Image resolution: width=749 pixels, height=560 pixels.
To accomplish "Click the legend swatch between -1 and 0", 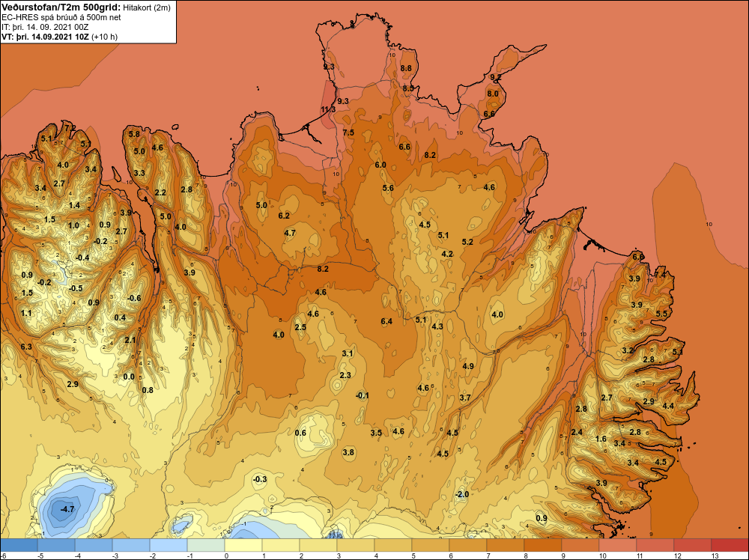I will coord(206,545).
